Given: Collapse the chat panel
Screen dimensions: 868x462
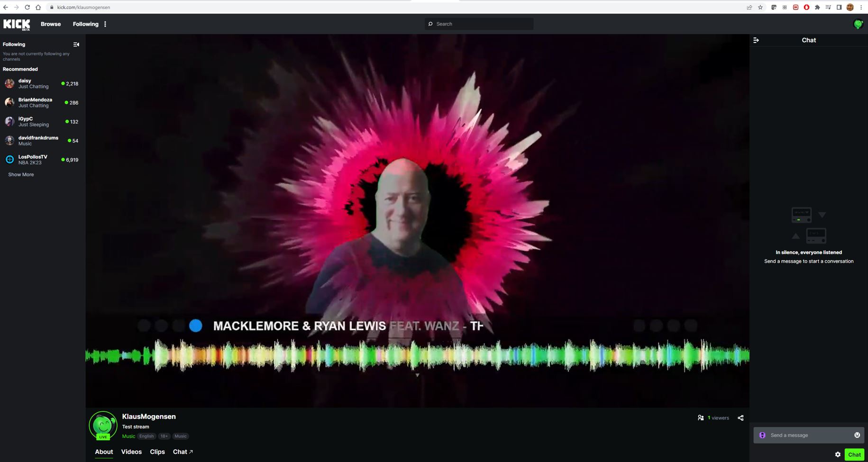Looking at the screenshot, I should (756, 40).
